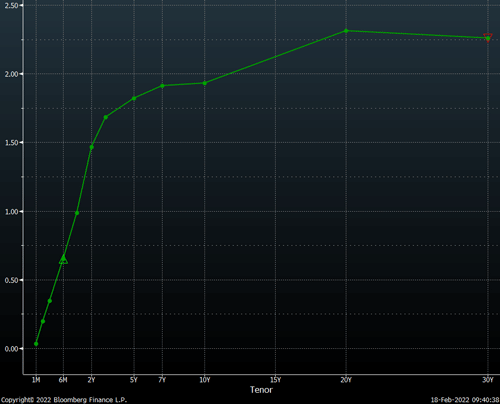
Task: Click the 15Y tenor axis label
Action: [275, 380]
